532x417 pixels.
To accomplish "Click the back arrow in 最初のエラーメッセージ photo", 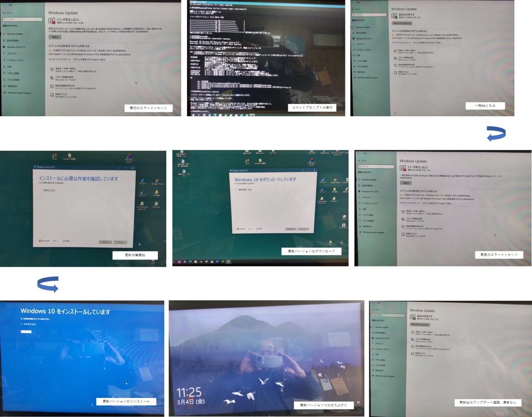I will [4, 6].
